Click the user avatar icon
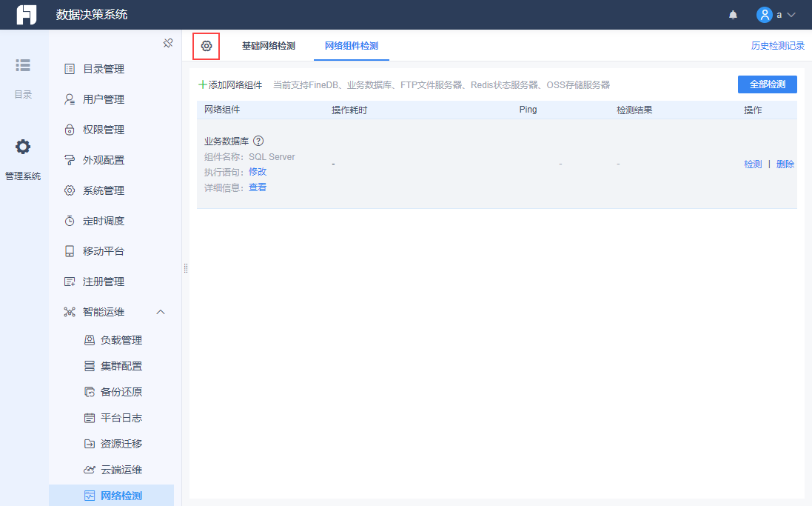This screenshot has width=812, height=506. (x=765, y=15)
